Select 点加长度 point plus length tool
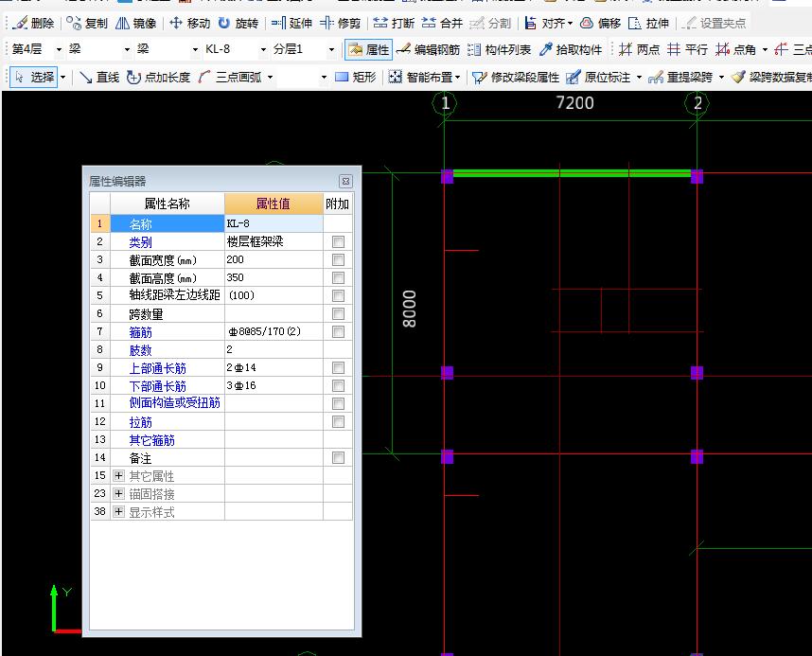Screen dimensions: 812x656 pyautogui.click(x=159, y=78)
